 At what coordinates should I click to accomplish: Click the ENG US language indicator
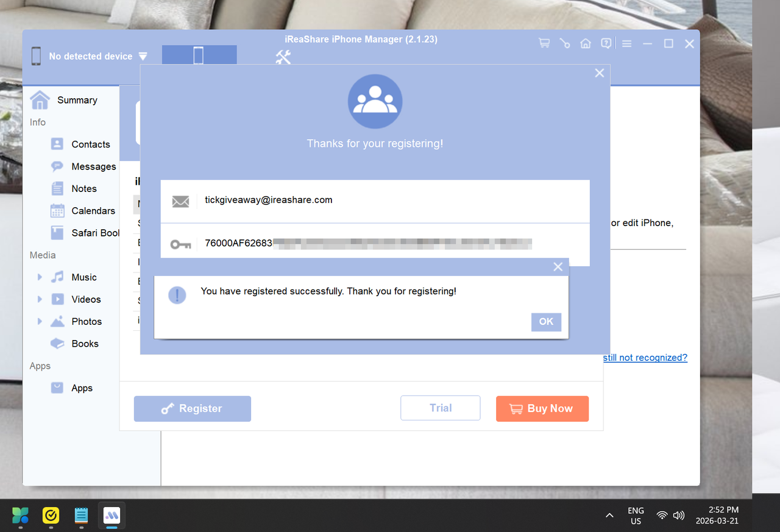click(636, 516)
